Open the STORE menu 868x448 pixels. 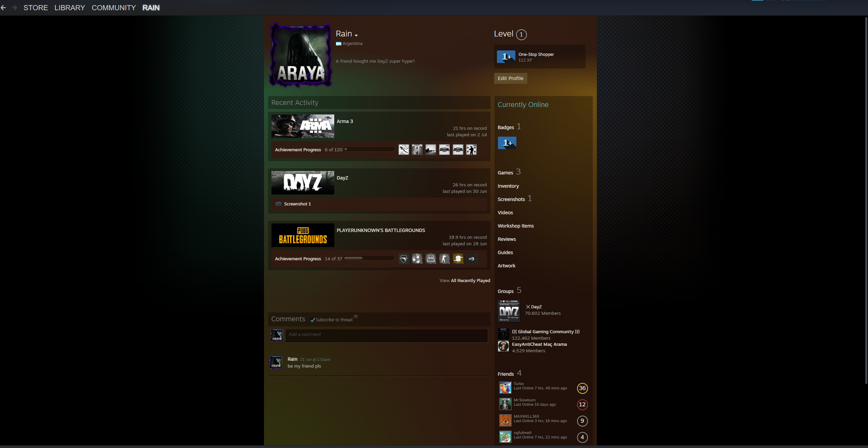(35, 7)
